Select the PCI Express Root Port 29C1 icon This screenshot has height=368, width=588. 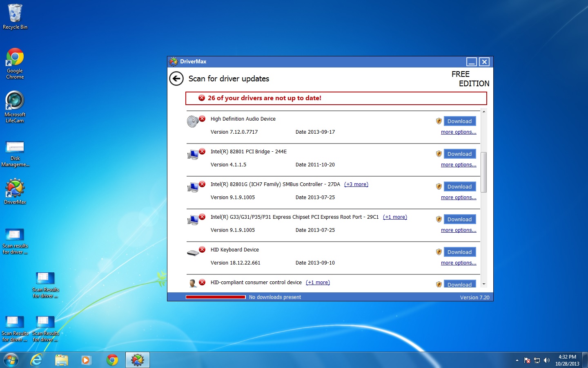(x=193, y=220)
